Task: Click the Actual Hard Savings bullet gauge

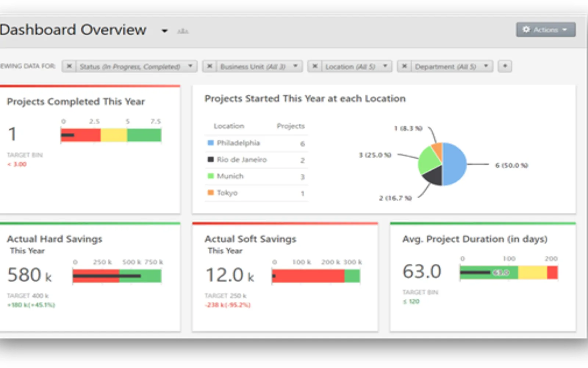Action: [x=117, y=276]
